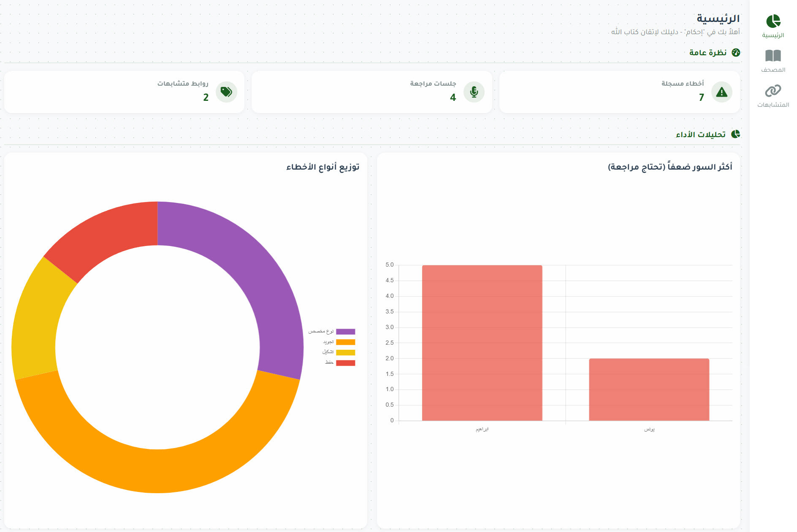
Task: Go to المتشابهات via the chain-link icon
Action: point(773,91)
